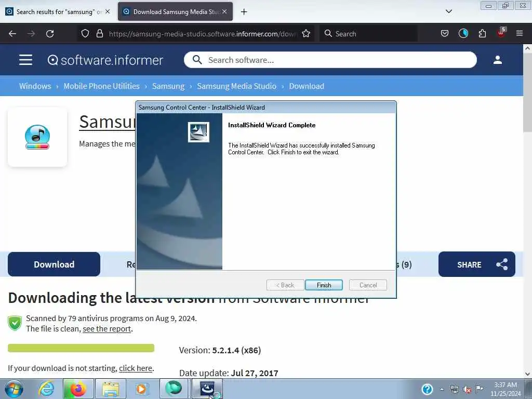Focus the 'Search software...' field

330,60
